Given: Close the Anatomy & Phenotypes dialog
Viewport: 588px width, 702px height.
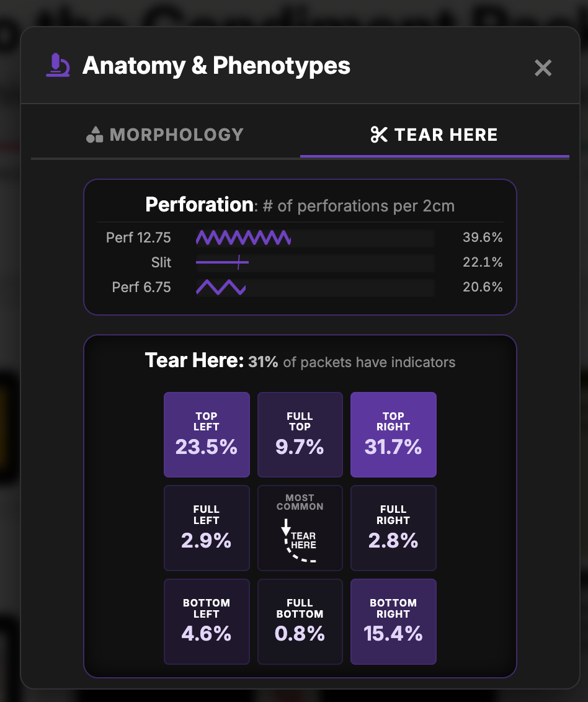Looking at the screenshot, I should coord(543,68).
